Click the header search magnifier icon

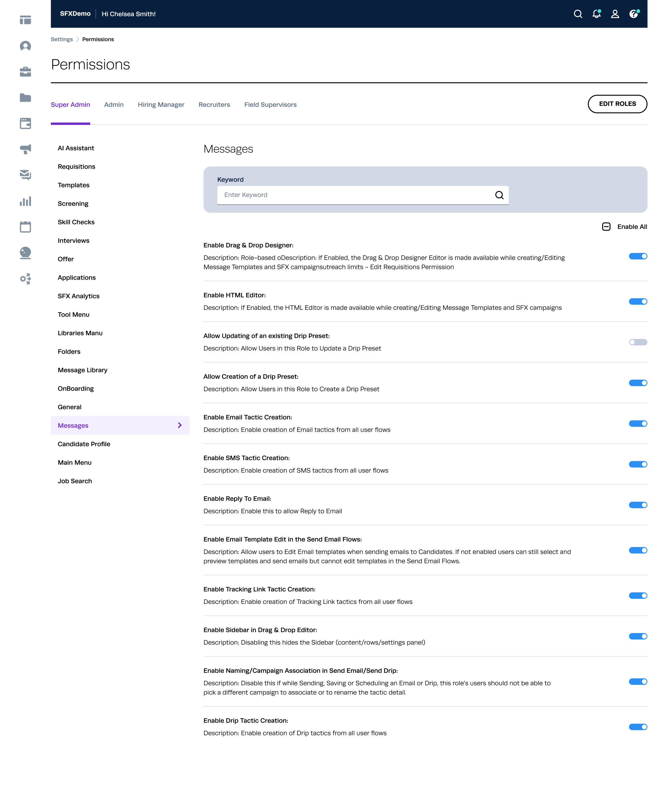pyautogui.click(x=578, y=14)
